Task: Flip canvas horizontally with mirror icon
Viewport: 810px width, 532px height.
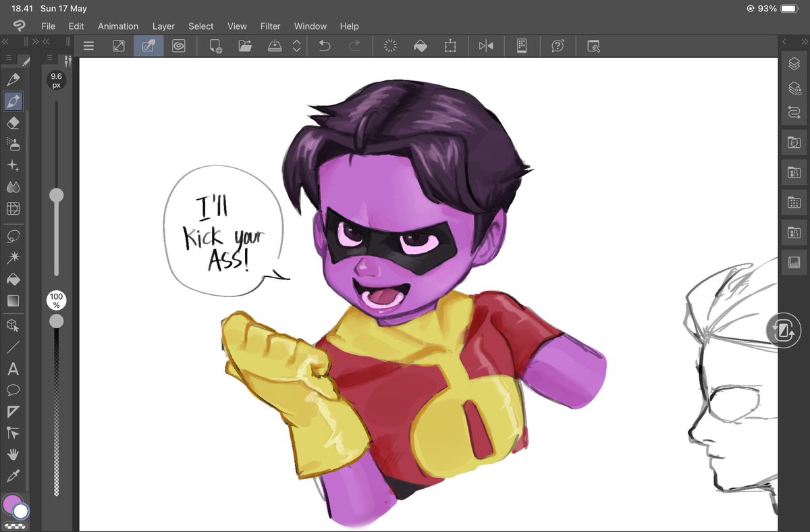Action: click(486, 46)
